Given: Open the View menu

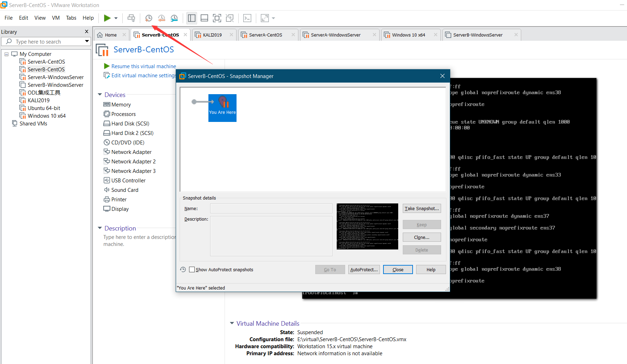Looking at the screenshot, I should pyautogui.click(x=40, y=18).
